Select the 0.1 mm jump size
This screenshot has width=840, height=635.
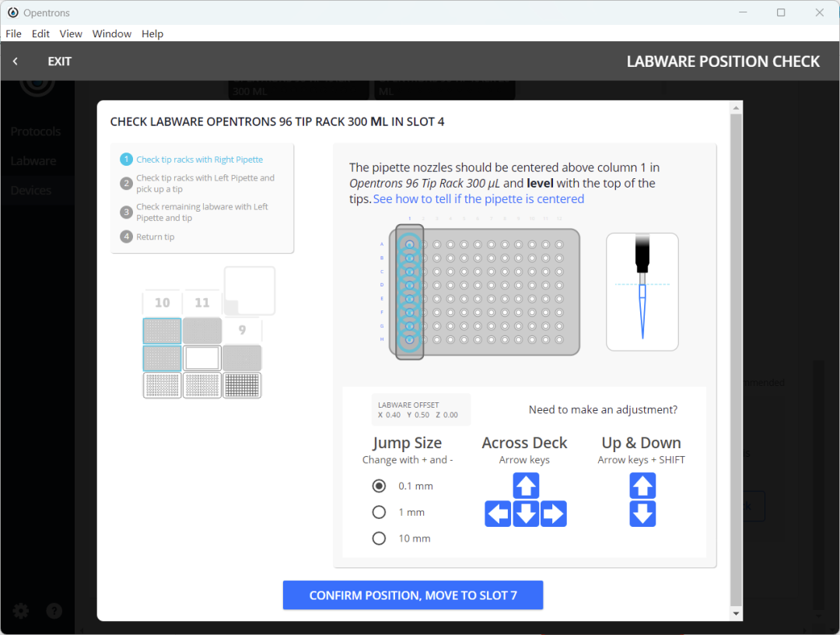click(379, 486)
